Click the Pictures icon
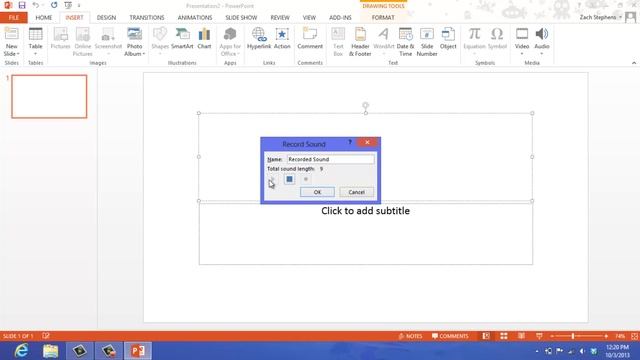The width and height of the screenshot is (640, 360). (x=60, y=34)
